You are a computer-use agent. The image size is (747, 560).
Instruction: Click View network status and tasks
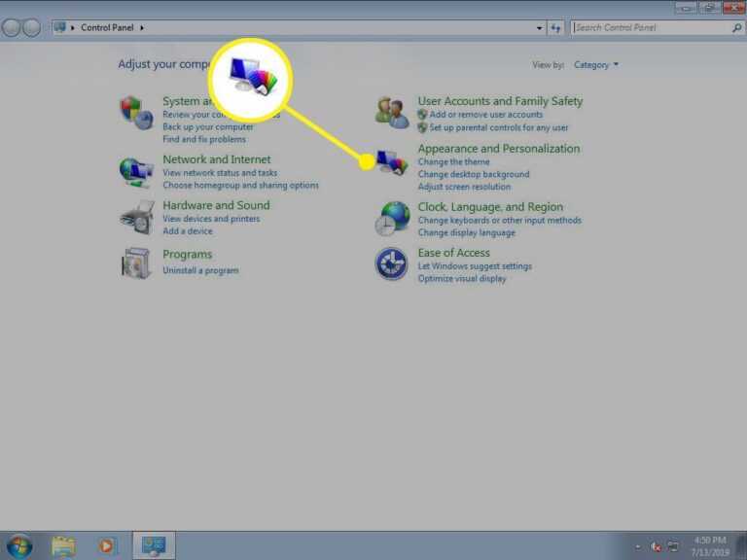pos(220,173)
